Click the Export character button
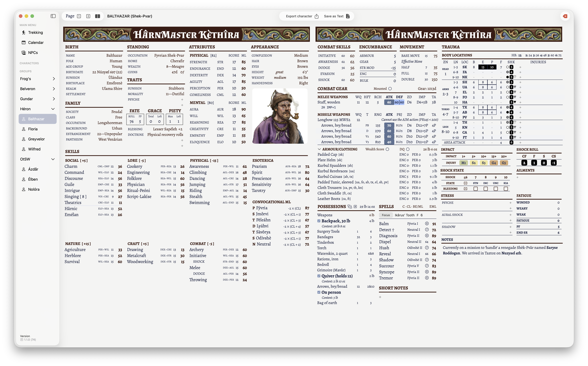Viewport: 588px width, 366px height. coord(299,16)
